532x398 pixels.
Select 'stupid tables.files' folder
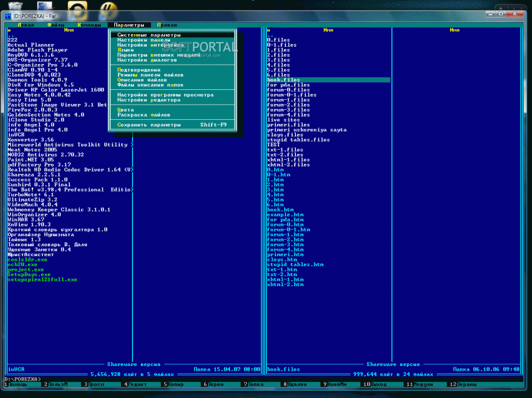tap(298, 140)
